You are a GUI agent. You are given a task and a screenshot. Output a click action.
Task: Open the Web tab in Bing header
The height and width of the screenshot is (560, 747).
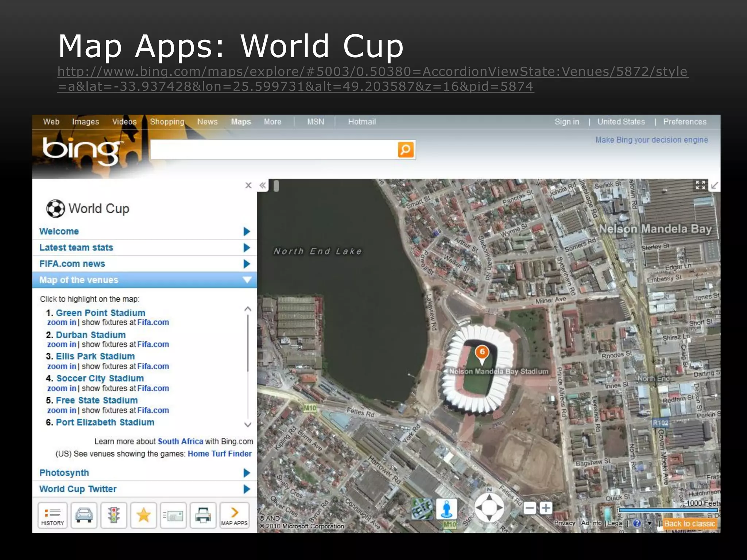pyautogui.click(x=51, y=122)
